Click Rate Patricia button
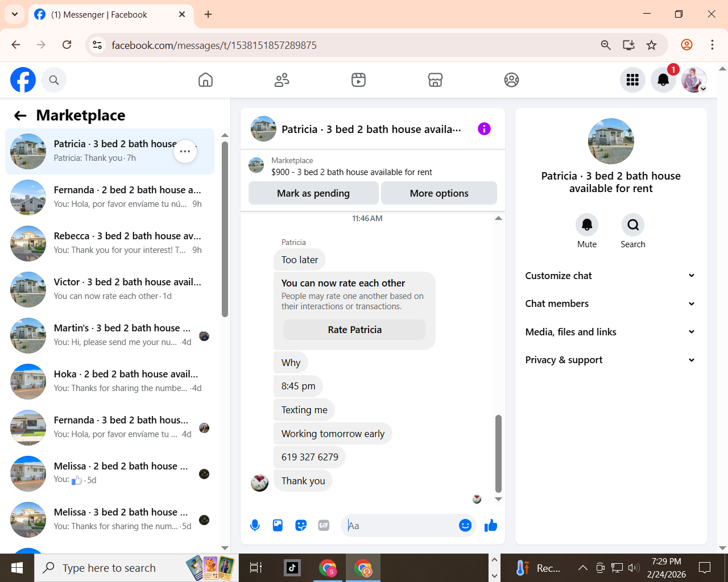Screen dimensions: 728x582 click(354, 330)
